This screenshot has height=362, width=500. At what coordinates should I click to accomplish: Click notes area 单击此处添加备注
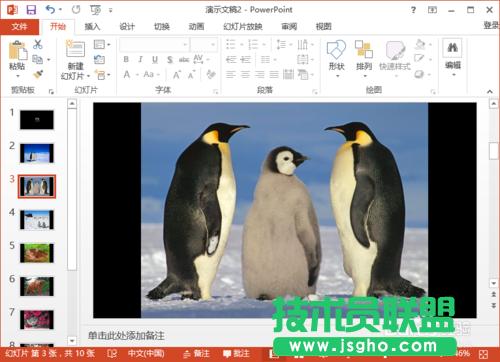click(x=126, y=335)
